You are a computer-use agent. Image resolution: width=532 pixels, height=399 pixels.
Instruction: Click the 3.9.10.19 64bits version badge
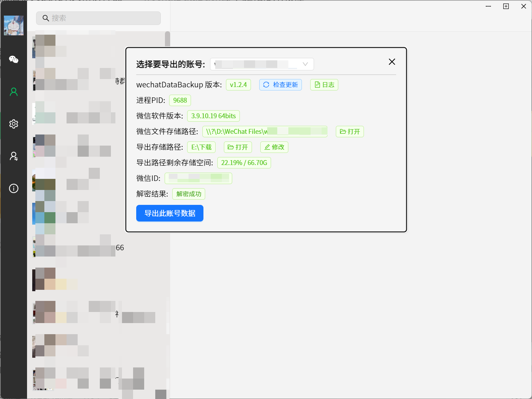click(213, 116)
